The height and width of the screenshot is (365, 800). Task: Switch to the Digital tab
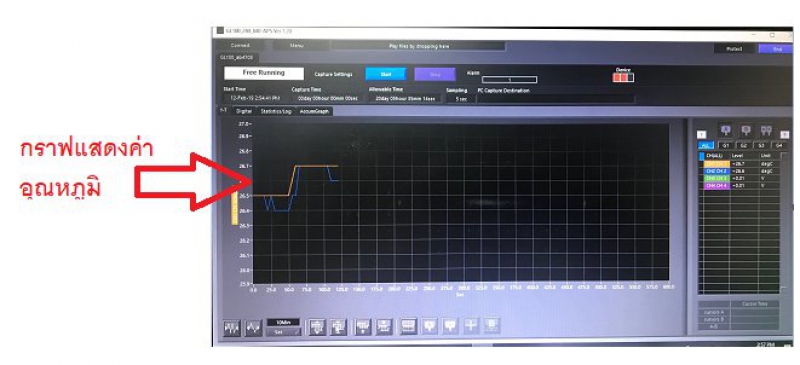pyautogui.click(x=244, y=111)
